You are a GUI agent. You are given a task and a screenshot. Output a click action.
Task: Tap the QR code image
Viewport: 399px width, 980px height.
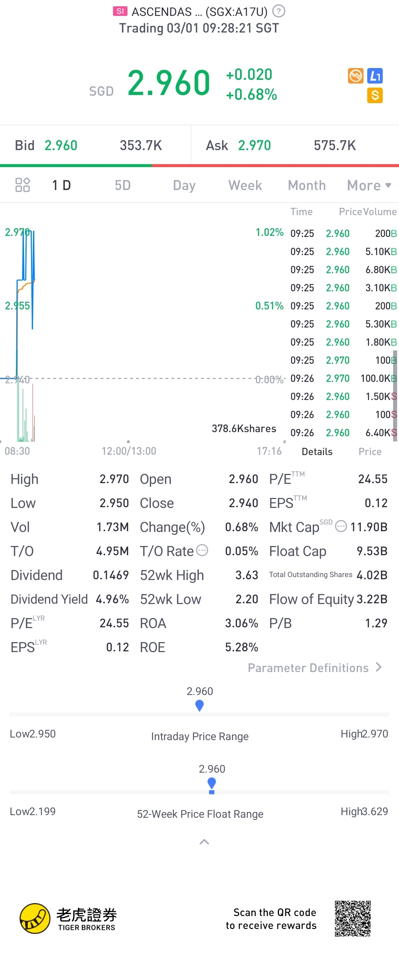tap(352, 919)
